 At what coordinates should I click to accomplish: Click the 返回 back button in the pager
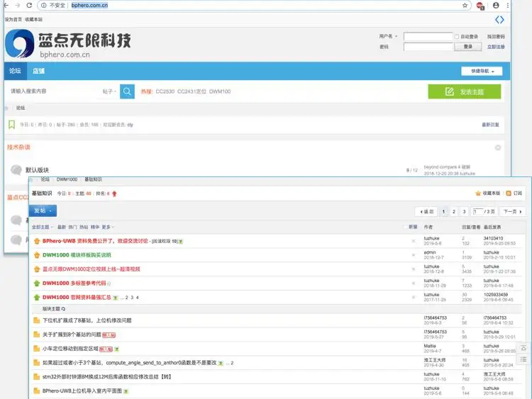pos(426,211)
